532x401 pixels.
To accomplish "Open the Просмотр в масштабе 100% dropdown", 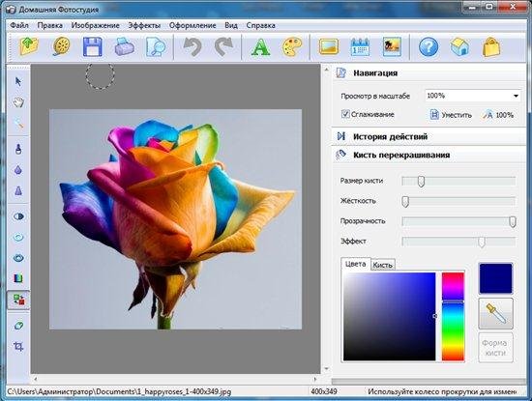I will [x=473, y=96].
